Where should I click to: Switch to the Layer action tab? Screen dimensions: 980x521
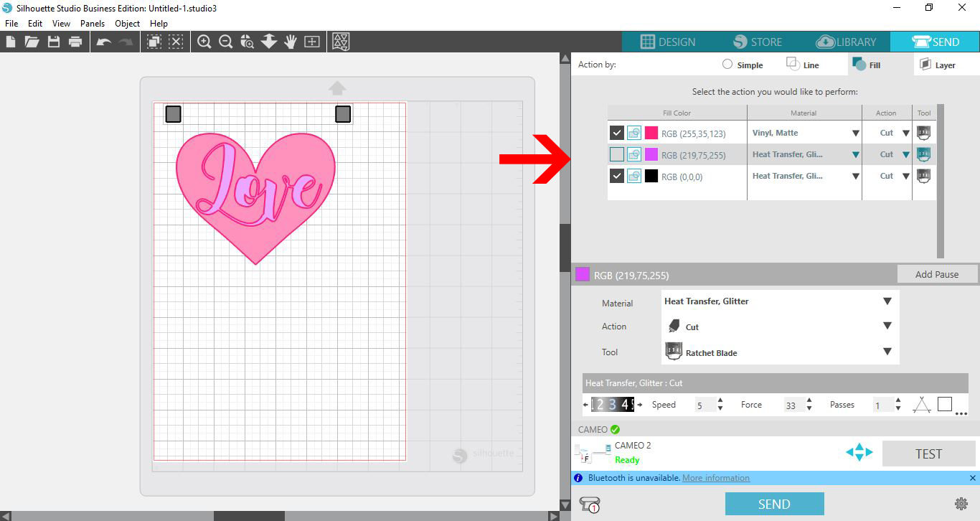point(938,65)
